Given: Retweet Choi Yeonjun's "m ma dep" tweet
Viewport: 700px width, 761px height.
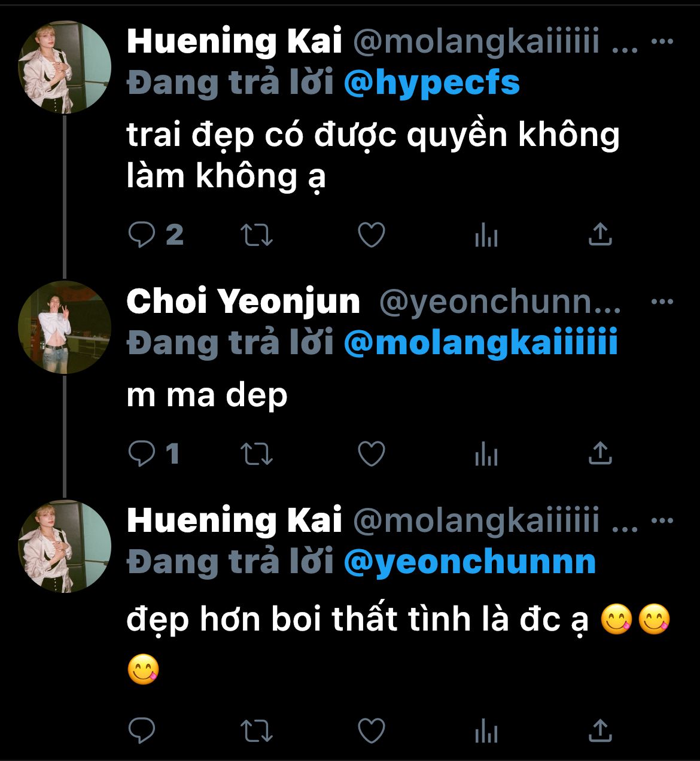Looking at the screenshot, I should pyautogui.click(x=257, y=454).
